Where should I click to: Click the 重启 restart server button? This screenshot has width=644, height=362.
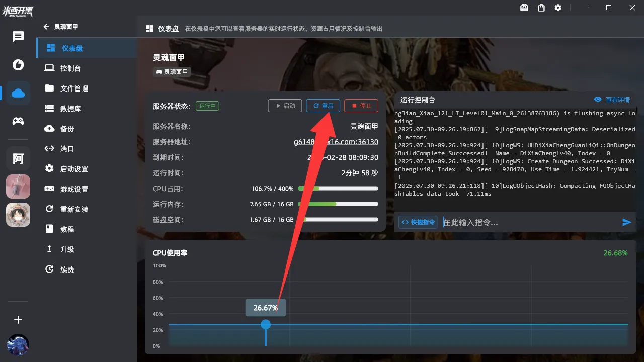click(323, 106)
